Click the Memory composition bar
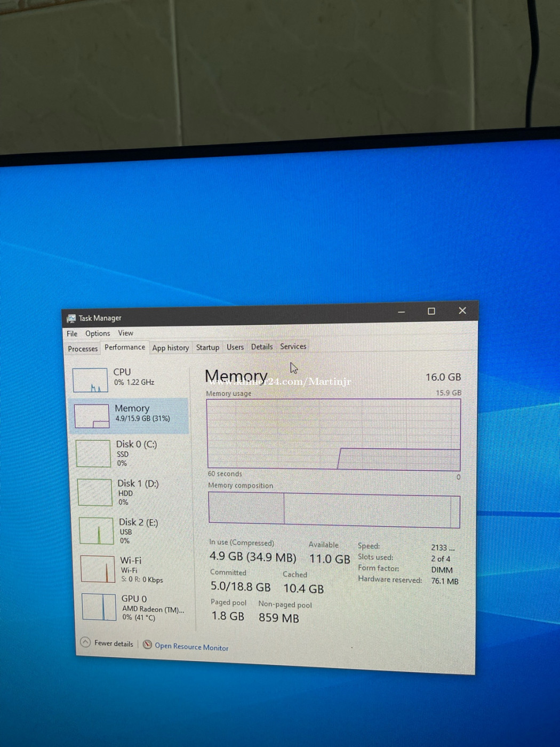Screen dimensions: 560x747 [334, 511]
